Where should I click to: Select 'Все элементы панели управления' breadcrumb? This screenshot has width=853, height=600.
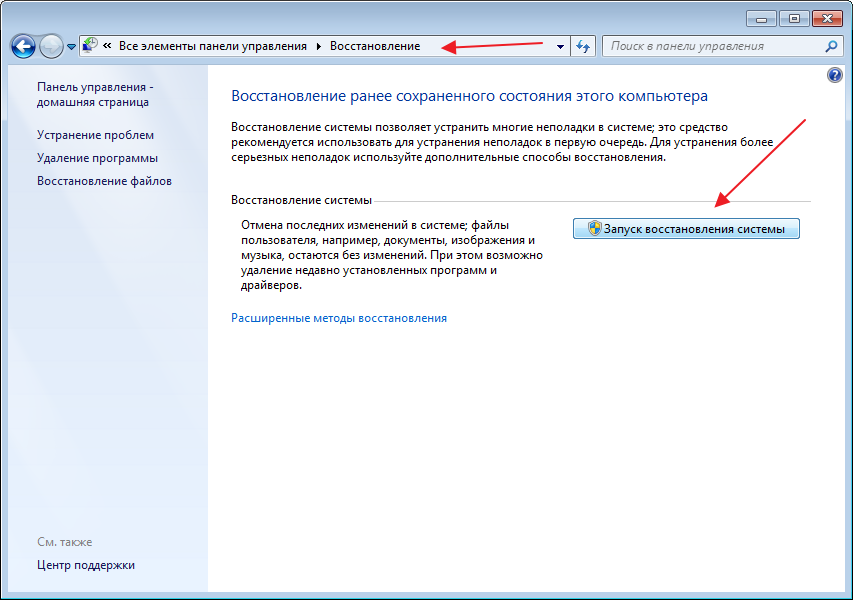click(214, 46)
